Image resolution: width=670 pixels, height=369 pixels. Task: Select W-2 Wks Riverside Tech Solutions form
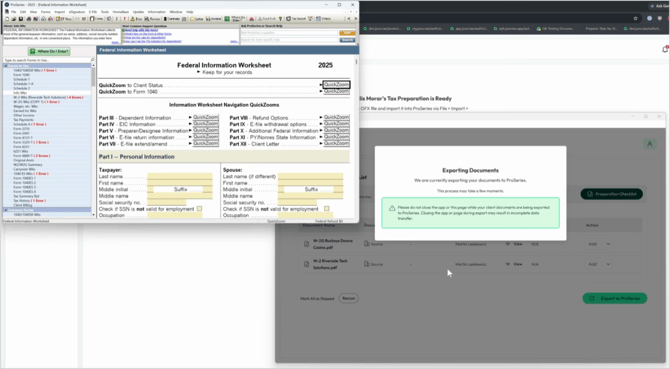(x=48, y=97)
